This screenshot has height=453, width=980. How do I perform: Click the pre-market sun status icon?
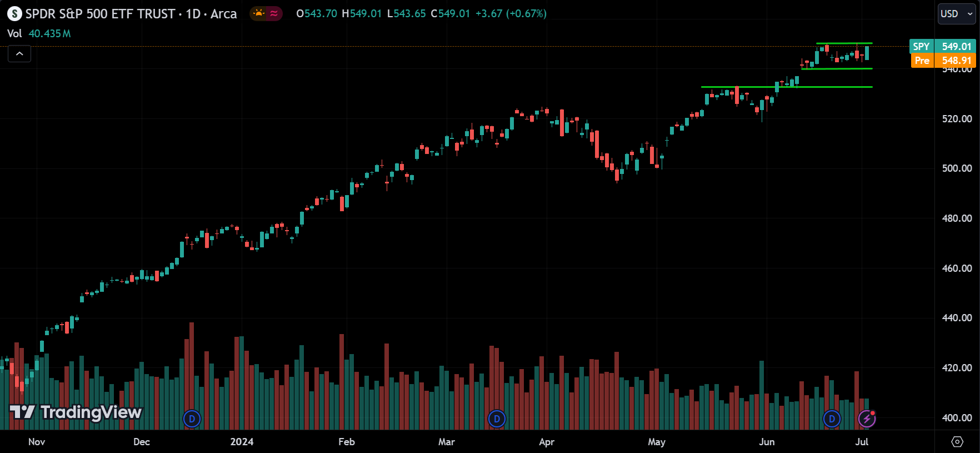(x=258, y=13)
